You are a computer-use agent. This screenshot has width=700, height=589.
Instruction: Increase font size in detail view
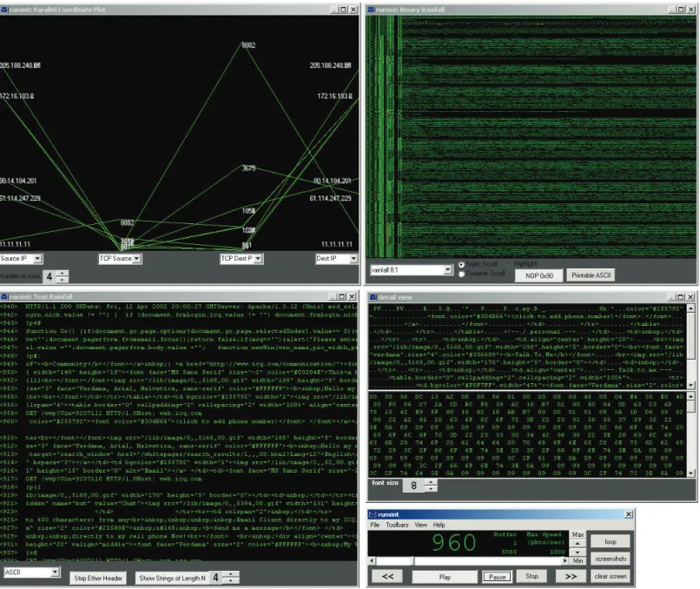[x=431, y=482]
